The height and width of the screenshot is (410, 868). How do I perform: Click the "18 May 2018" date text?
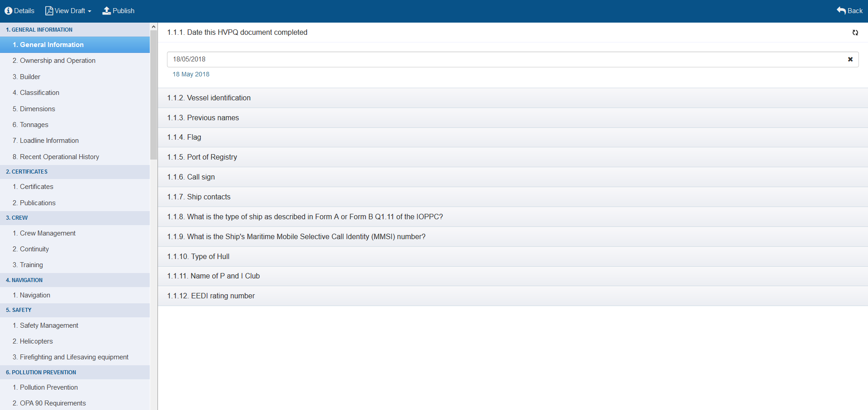coord(191,74)
